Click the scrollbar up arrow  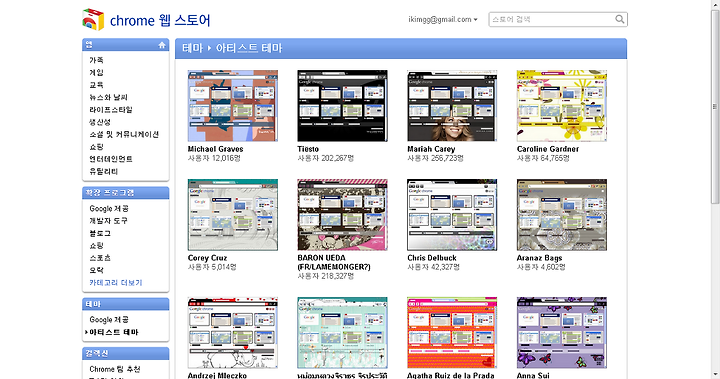[x=715, y=4]
